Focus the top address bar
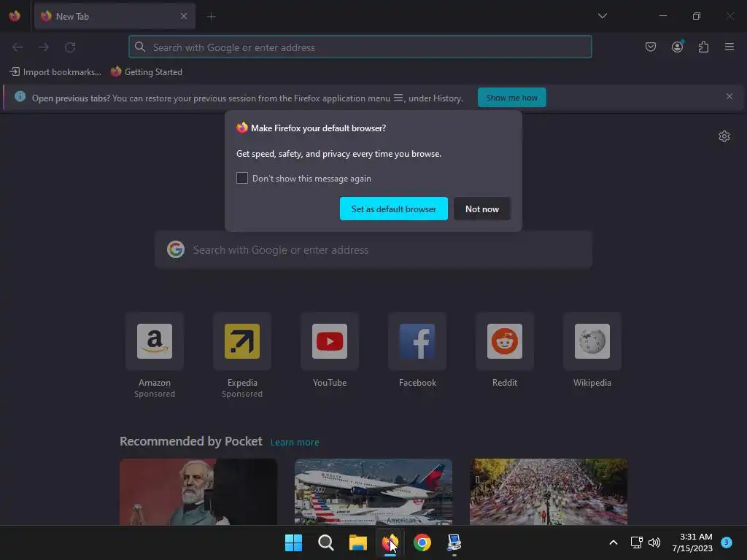The height and width of the screenshot is (560, 747). (x=360, y=47)
